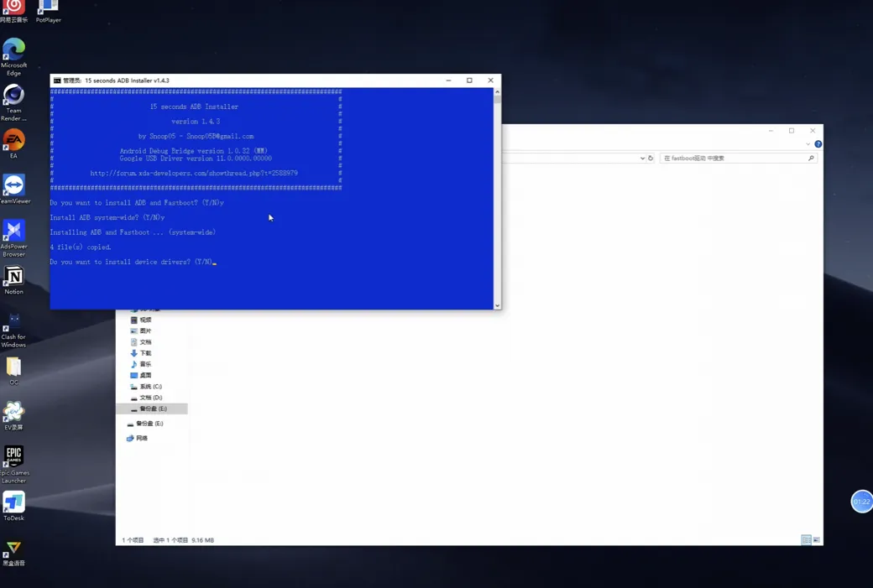Click '9.16 MB' selection size in status bar
The height and width of the screenshot is (588, 873).
tap(202, 540)
